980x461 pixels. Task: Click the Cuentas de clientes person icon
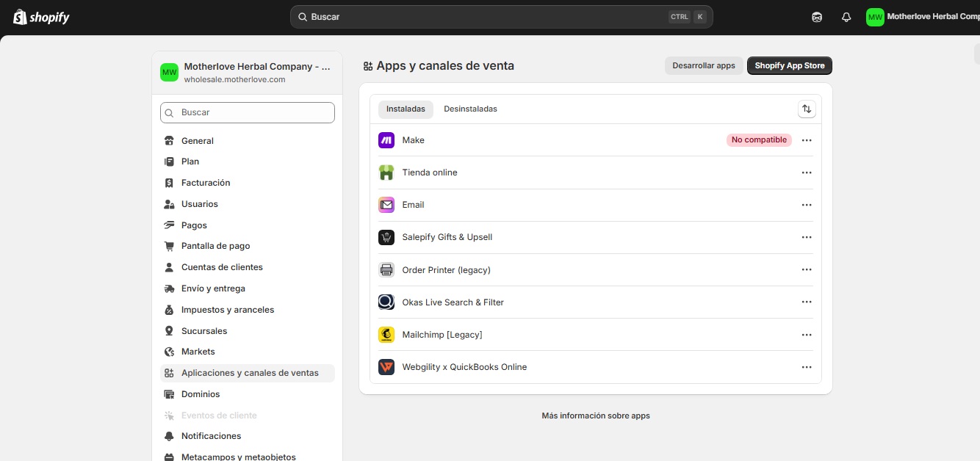tap(169, 267)
